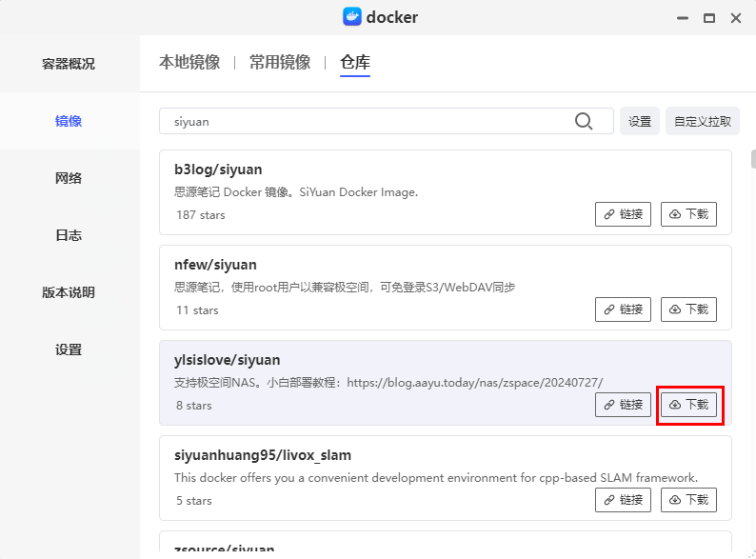Open 日志 sidebar section

(69, 235)
